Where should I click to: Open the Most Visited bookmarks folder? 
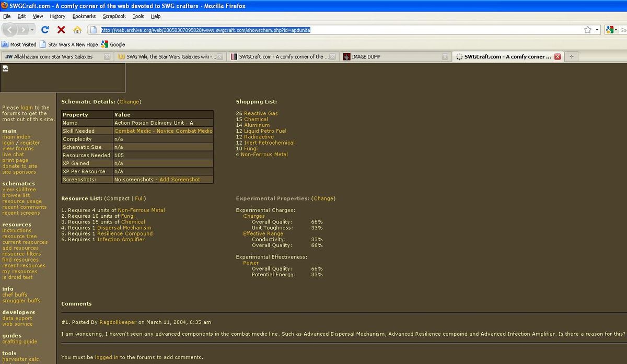pos(19,44)
